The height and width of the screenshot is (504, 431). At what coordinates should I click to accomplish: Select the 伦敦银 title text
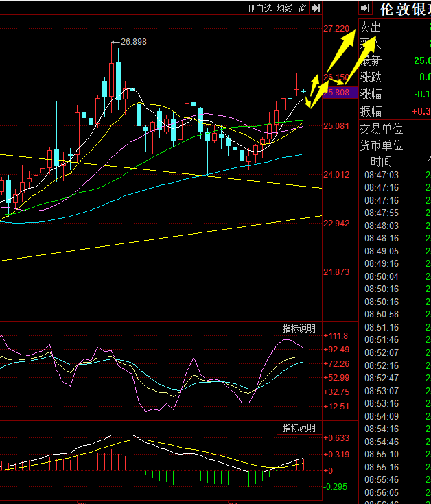406,10
